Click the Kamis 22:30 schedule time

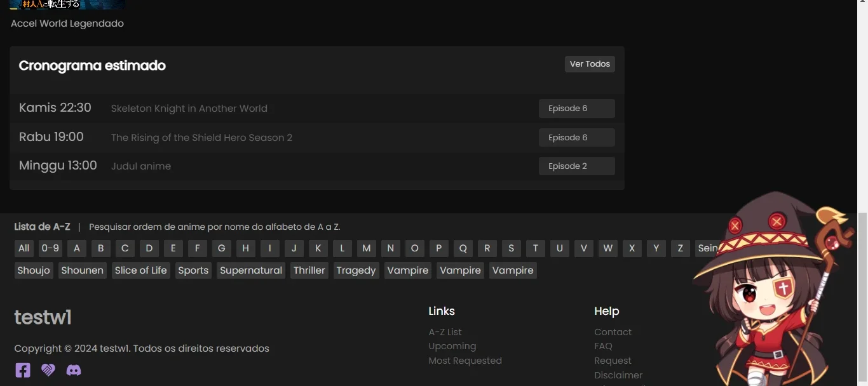click(x=55, y=108)
